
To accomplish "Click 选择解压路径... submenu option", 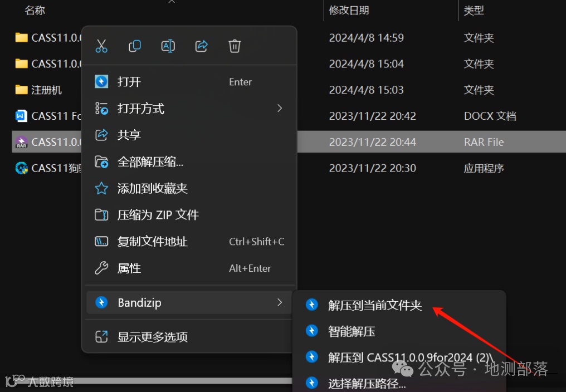I will click(x=399, y=383).
